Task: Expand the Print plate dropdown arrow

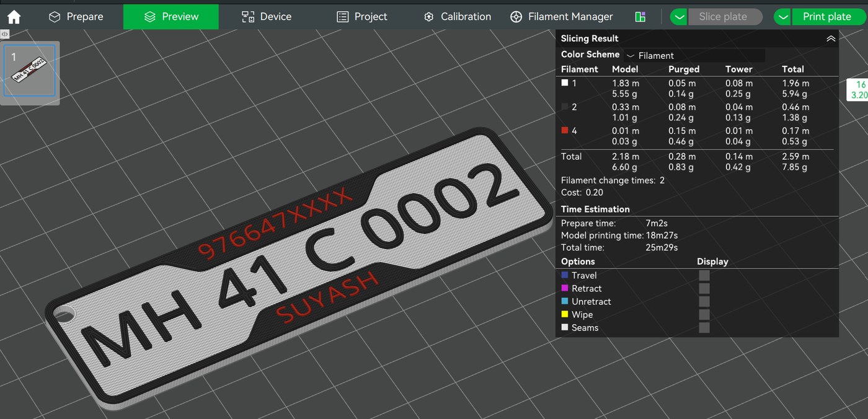Action: click(783, 17)
